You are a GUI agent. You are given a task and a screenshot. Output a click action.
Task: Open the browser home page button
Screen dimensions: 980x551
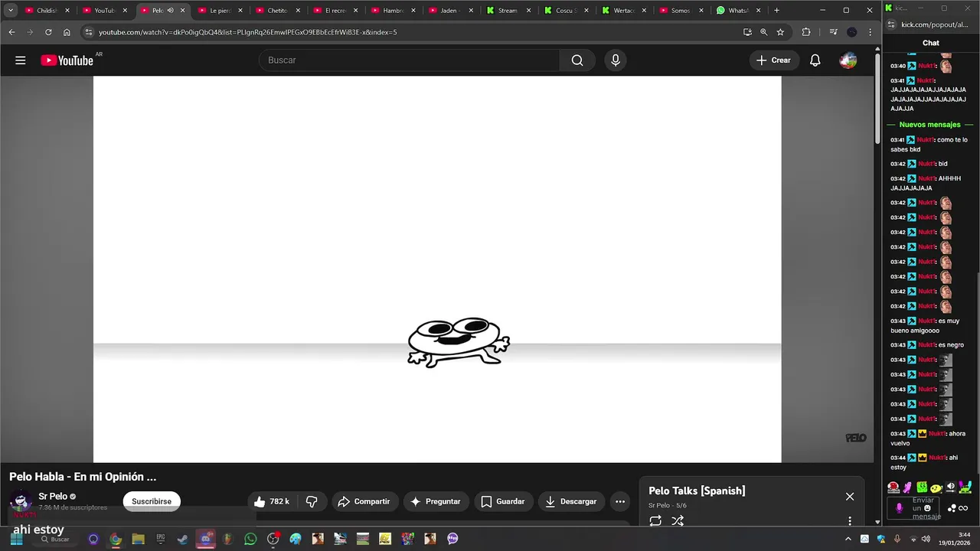click(x=67, y=32)
